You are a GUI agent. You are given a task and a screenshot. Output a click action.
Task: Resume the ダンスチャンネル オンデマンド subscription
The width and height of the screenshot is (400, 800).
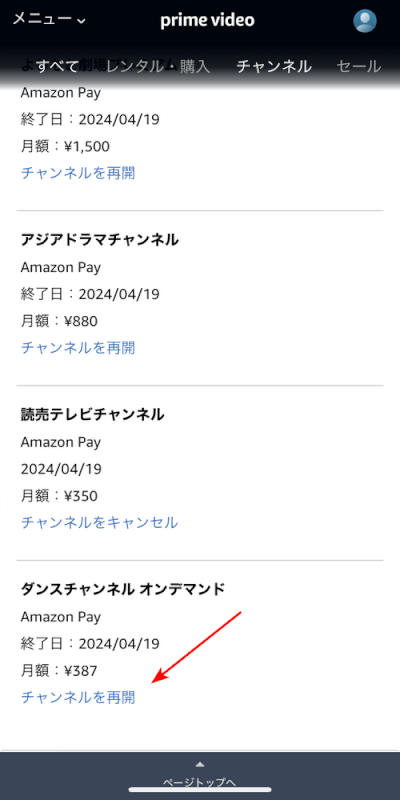click(x=78, y=697)
